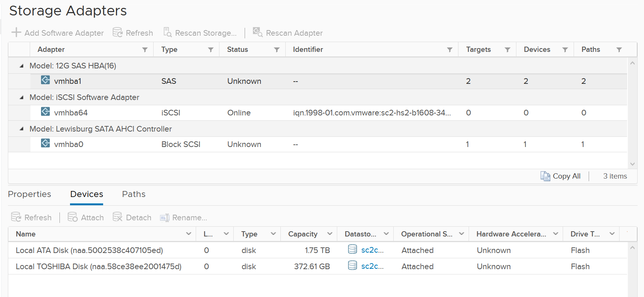
Task: Open the Paths column filter
Action: tap(619, 50)
